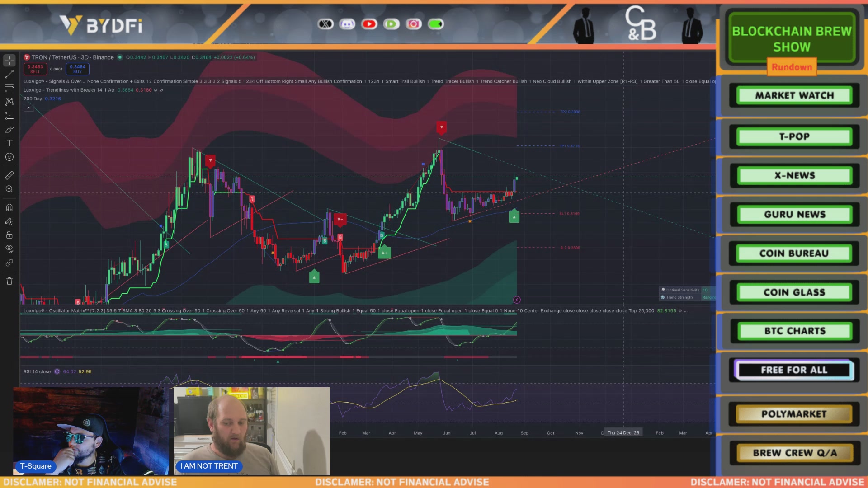This screenshot has height=488, width=868.
Task: Select the BREW CREW Q/A segment
Action: pyautogui.click(x=794, y=453)
